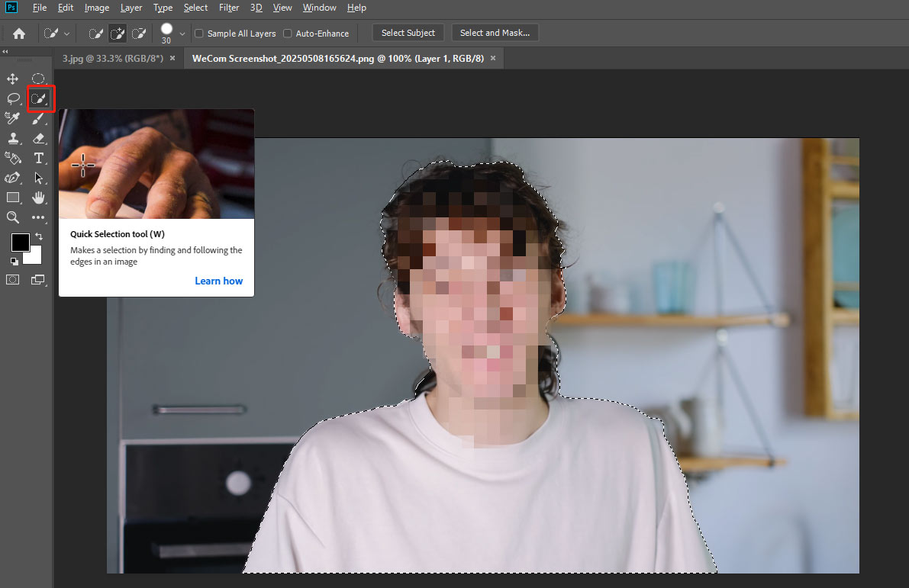Viewport: 909px width, 588px height.
Task: Choose Add to selection brush mode
Action: pyautogui.click(x=117, y=34)
